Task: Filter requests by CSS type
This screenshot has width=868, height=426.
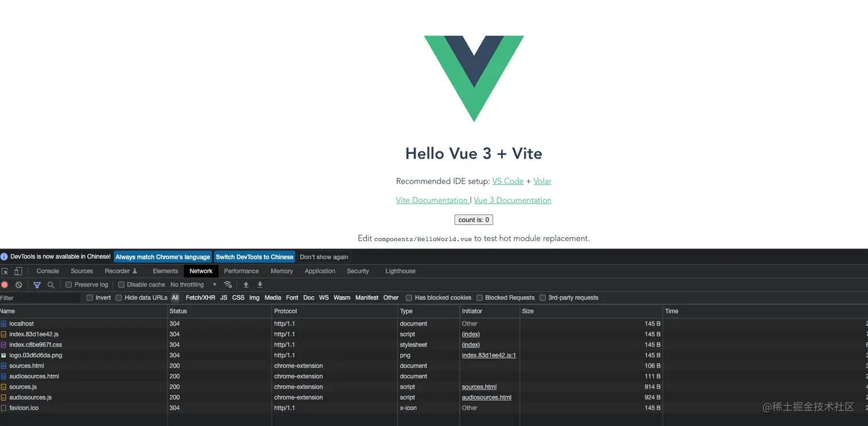Action: tap(238, 298)
